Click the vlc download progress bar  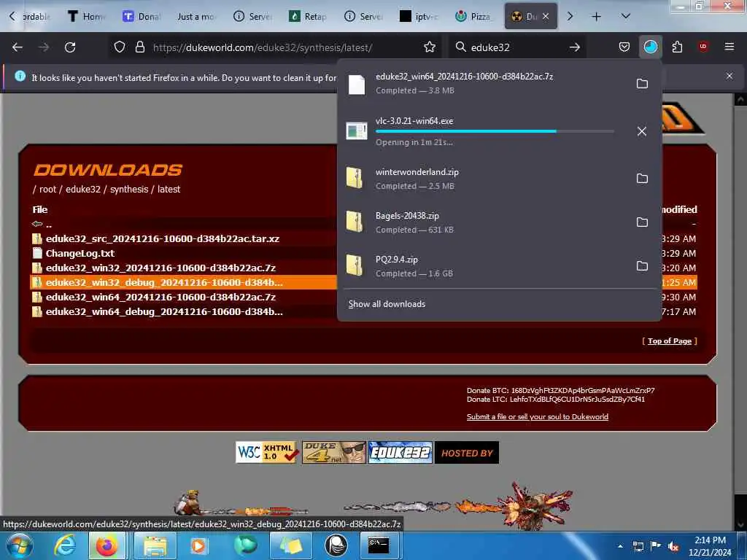495,131
